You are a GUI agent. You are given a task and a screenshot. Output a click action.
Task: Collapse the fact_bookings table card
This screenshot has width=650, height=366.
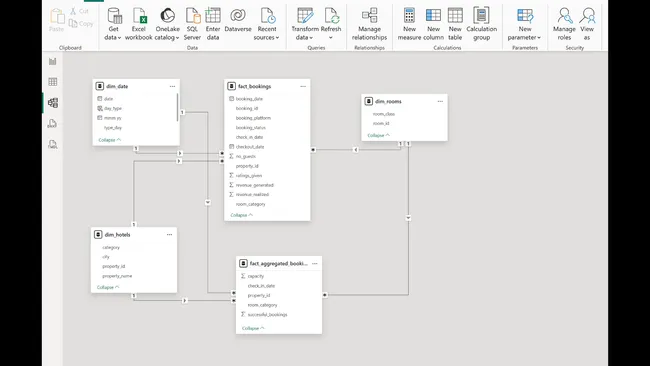[241, 215]
